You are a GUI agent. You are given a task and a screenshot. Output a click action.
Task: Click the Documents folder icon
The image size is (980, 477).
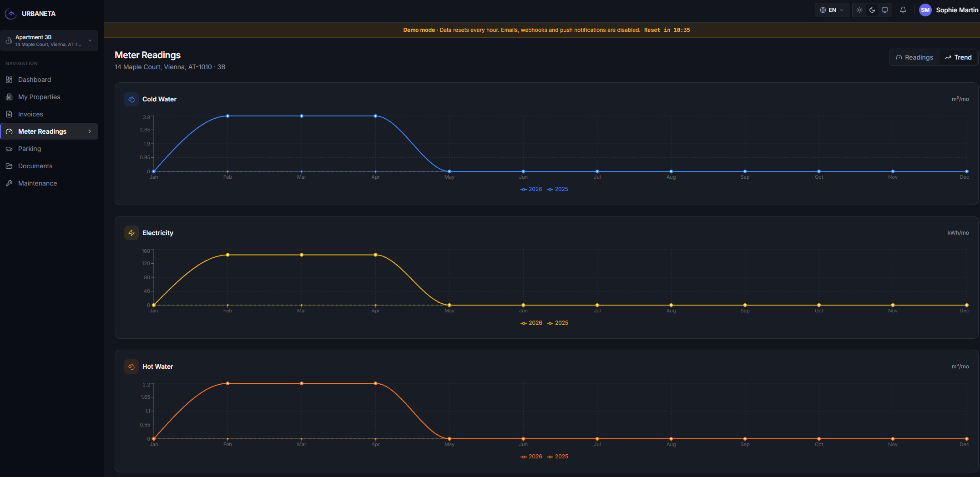click(x=9, y=166)
